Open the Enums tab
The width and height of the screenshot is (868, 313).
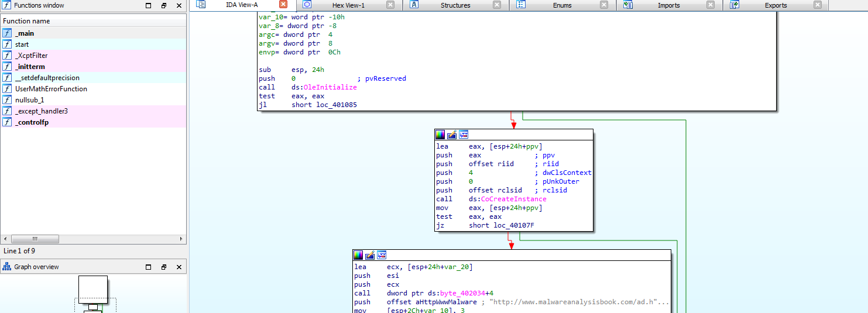pos(562,5)
